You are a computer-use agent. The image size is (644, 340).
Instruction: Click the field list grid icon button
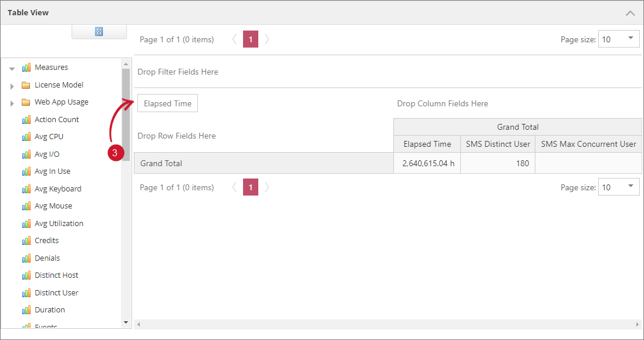point(99,32)
